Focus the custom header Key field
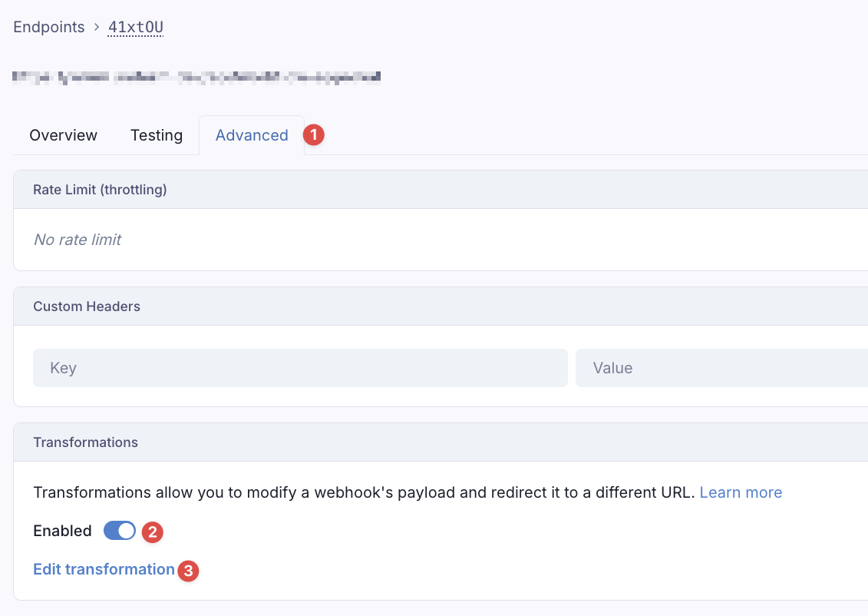This screenshot has width=868, height=616. point(300,368)
